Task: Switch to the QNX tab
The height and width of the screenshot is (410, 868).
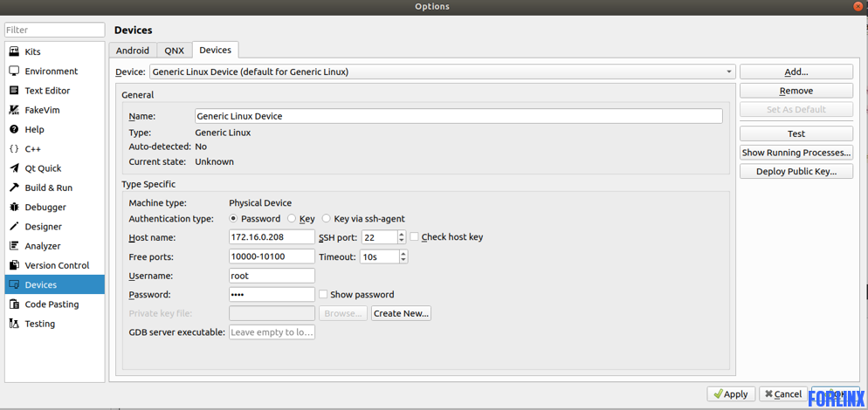Action: pos(174,51)
